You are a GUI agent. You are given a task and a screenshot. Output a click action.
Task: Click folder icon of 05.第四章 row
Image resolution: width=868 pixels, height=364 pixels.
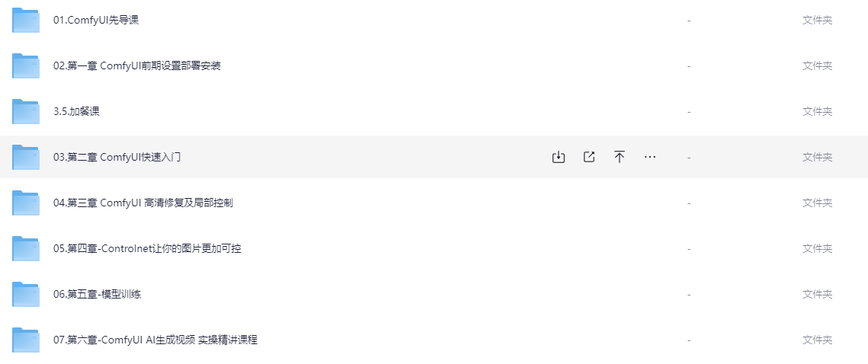coord(25,248)
